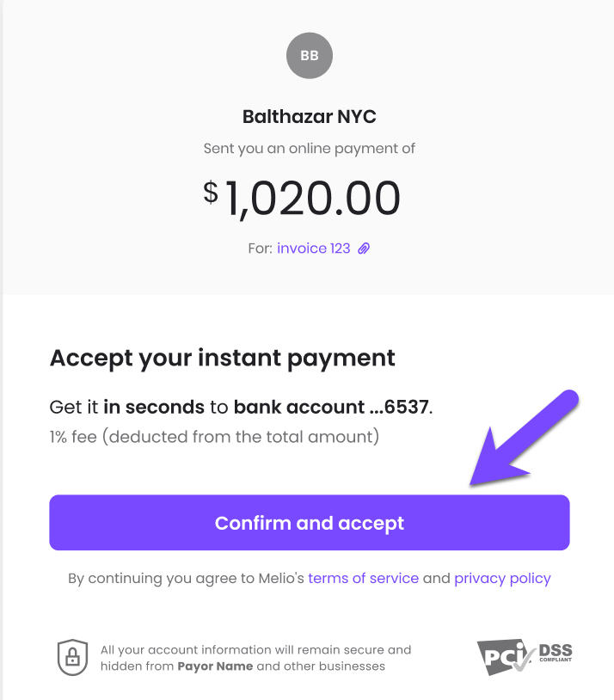This screenshot has width=614, height=700.
Task: Click the purple arrow graphic
Action: click(524, 439)
